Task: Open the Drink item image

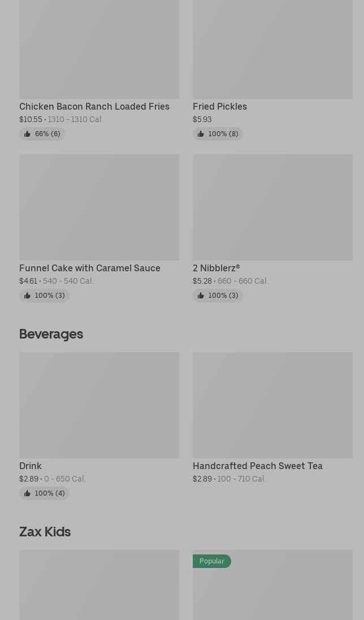Action: (99, 405)
